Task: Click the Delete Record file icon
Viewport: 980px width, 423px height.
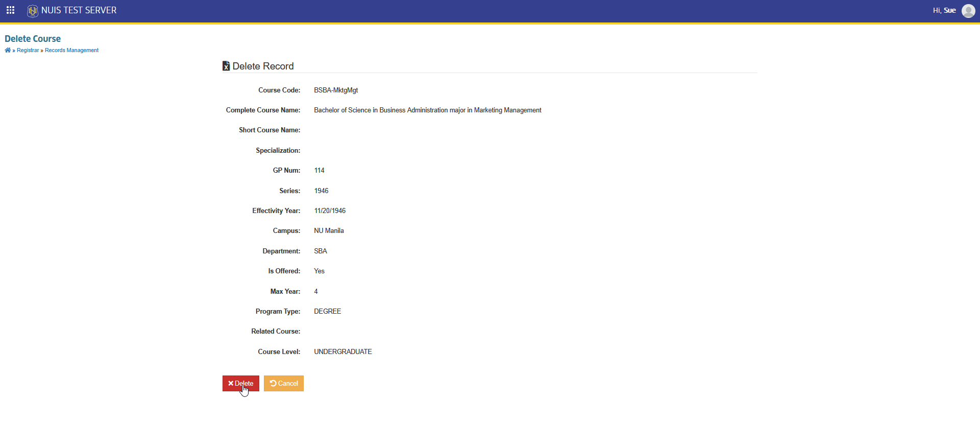Action: (226, 66)
